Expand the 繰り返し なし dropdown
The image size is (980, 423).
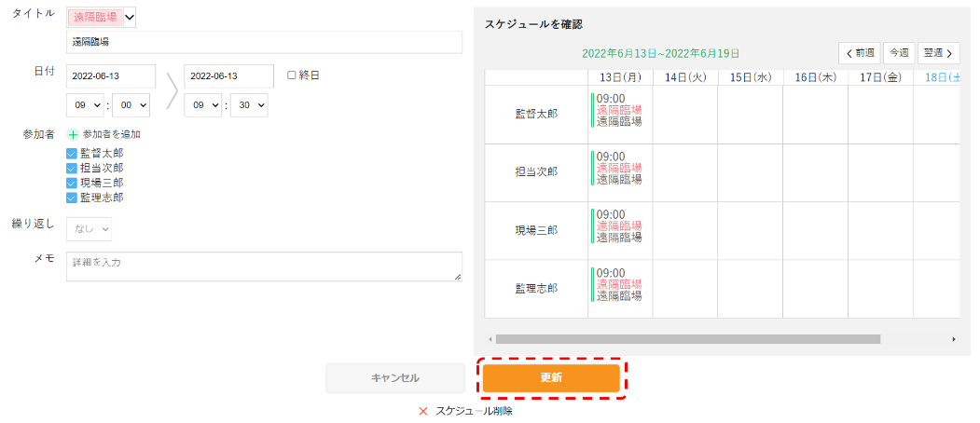tap(89, 229)
